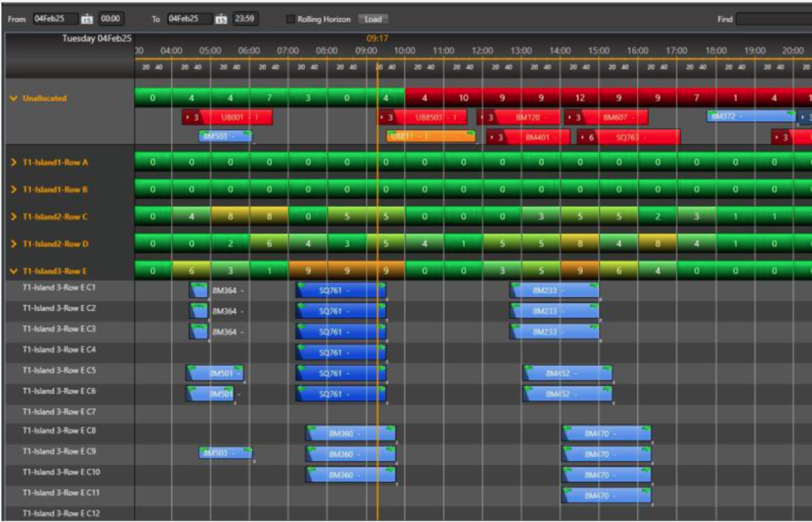Focus the To date field
Image resolution: width=812 pixels, height=522 pixels.
[x=189, y=19]
